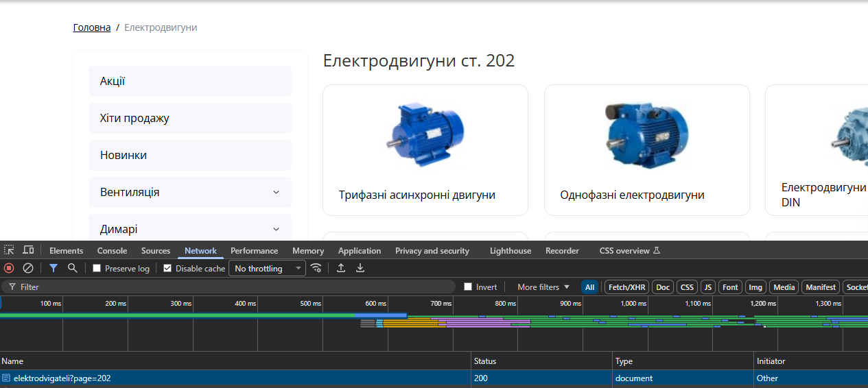Sort by the Initiator column header

[x=810, y=361]
